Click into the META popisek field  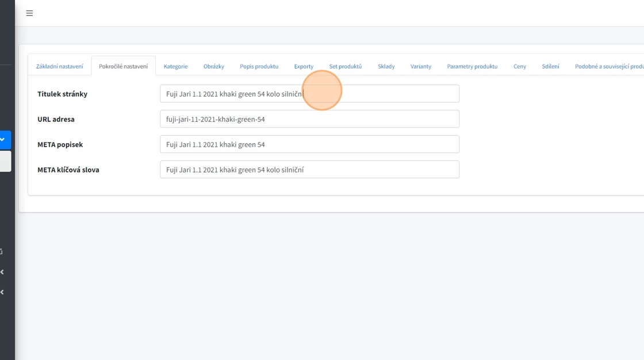click(x=309, y=144)
